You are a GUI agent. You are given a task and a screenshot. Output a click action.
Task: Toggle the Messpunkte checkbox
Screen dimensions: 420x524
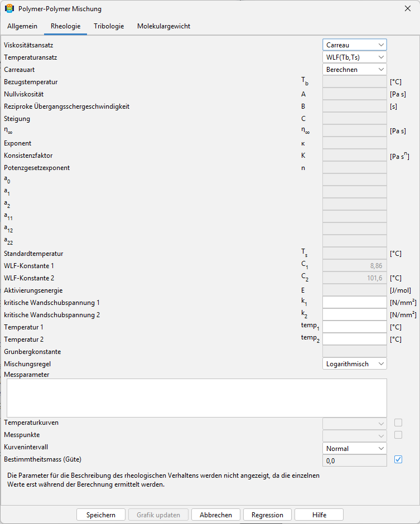click(x=398, y=435)
